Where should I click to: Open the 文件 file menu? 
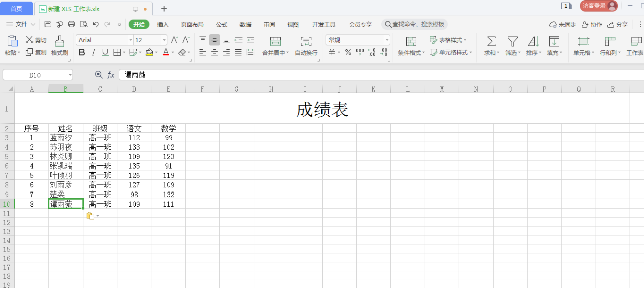coord(20,24)
